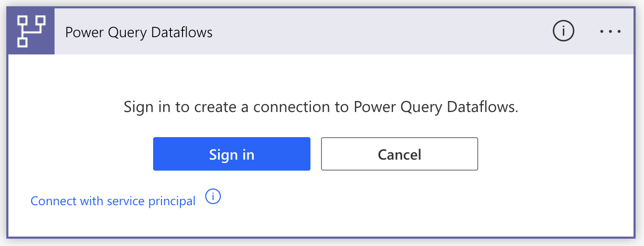
Task: Click the Sign in button
Action: pyautogui.click(x=232, y=154)
